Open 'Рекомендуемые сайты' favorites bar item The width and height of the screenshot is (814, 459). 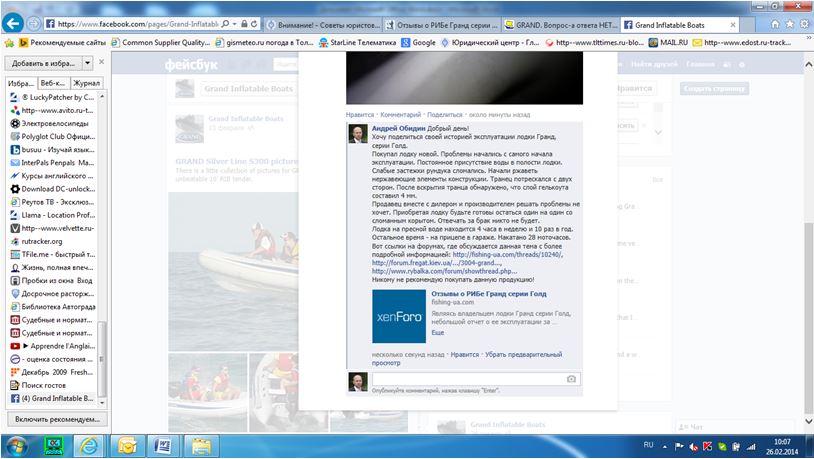(x=62, y=43)
